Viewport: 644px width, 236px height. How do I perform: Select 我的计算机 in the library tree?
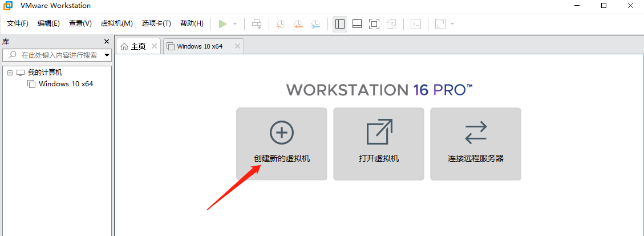[45, 73]
